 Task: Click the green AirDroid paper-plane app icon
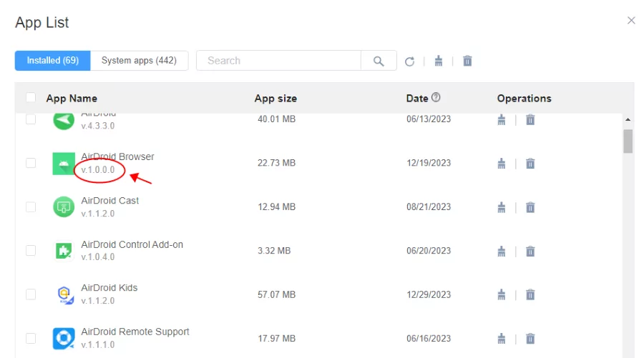pyautogui.click(x=64, y=121)
